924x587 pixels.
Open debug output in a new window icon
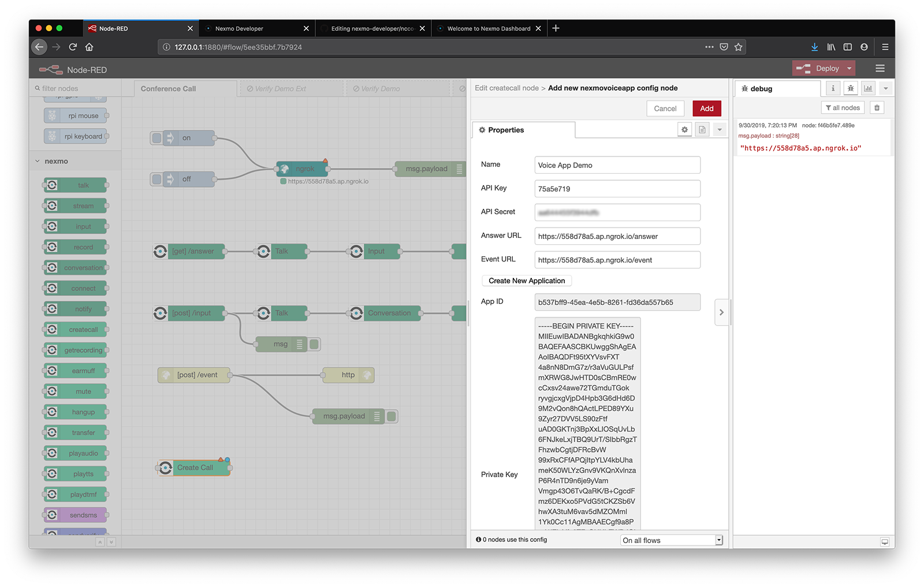pos(884,542)
